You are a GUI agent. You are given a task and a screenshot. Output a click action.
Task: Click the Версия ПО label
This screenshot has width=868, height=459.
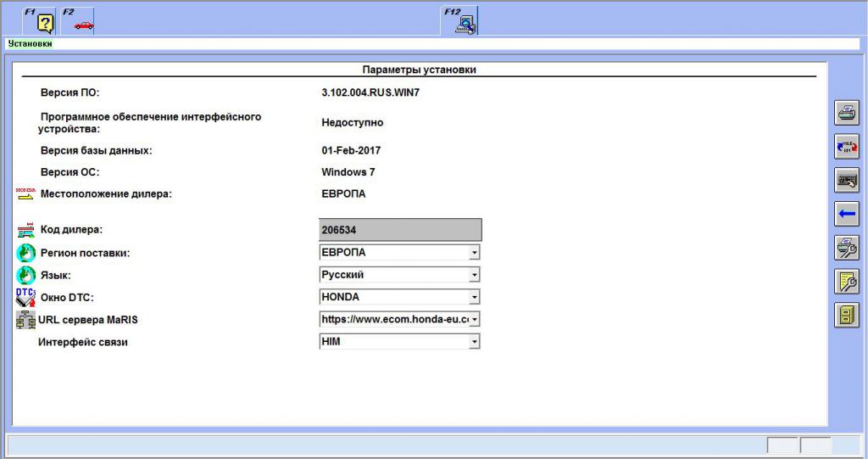point(70,92)
